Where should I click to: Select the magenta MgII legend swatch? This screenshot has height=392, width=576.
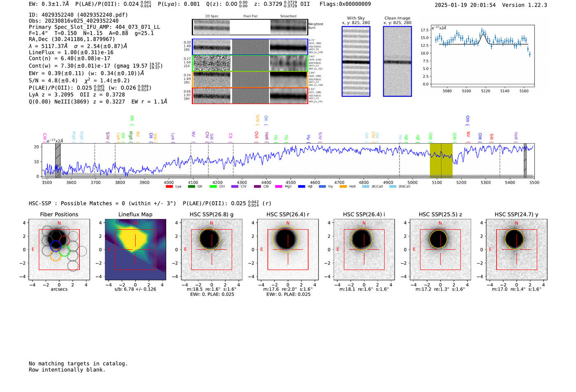point(279,187)
